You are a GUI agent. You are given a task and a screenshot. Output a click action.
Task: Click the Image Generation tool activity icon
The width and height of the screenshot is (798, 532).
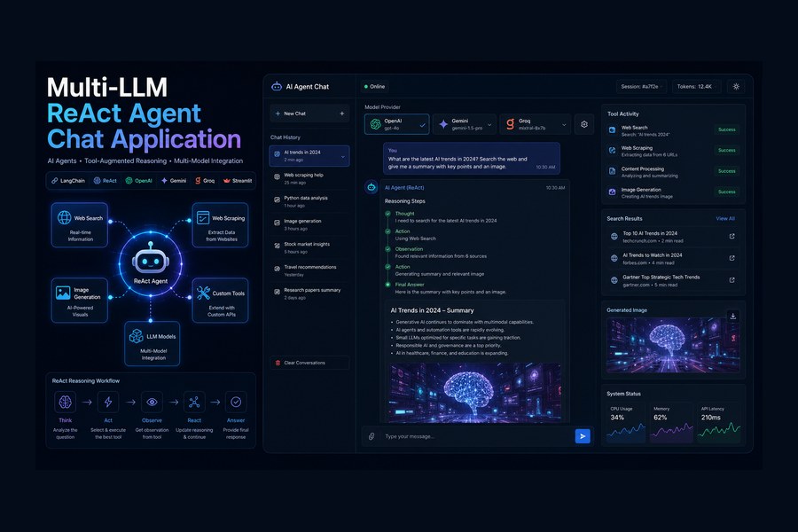click(612, 192)
